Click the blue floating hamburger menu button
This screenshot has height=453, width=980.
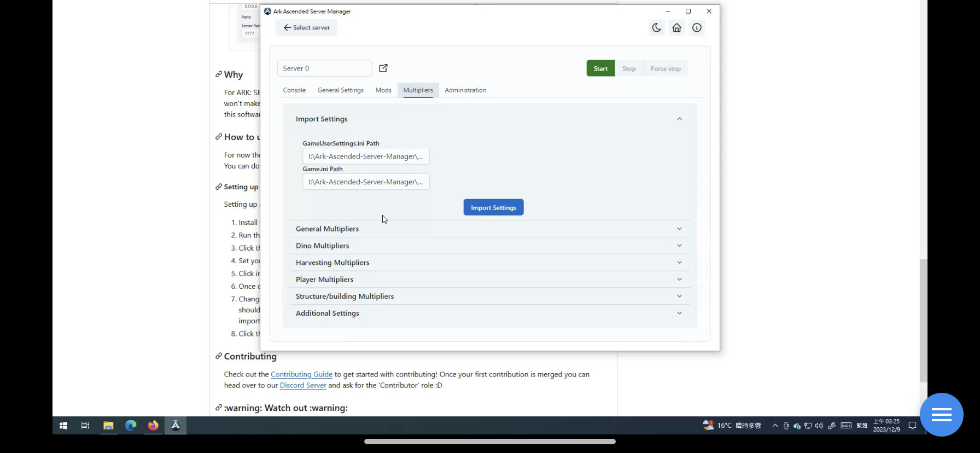(941, 415)
